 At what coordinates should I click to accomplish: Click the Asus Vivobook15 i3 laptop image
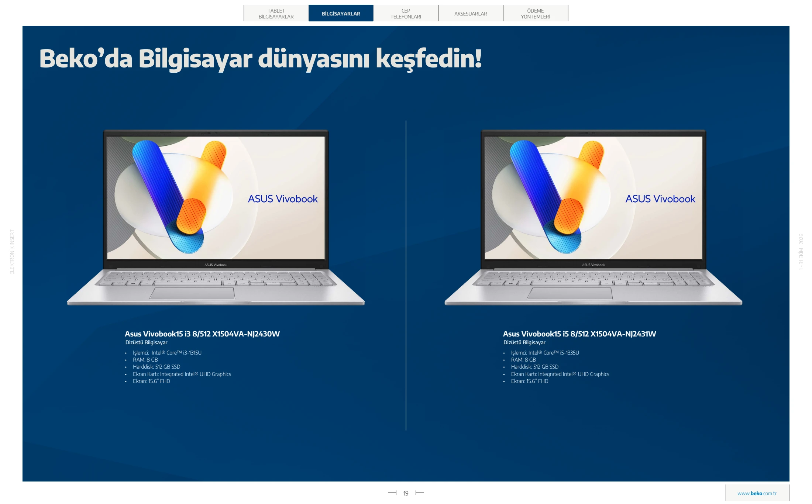tap(216, 217)
